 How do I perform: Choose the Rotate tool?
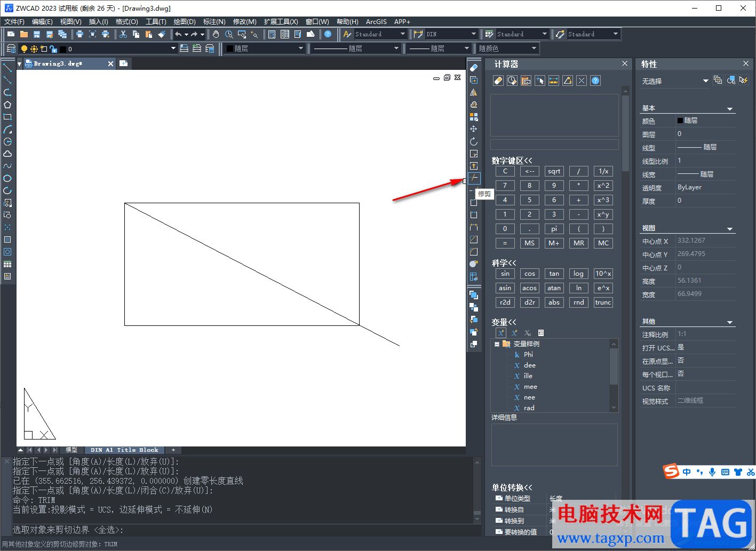coord(474,141)
